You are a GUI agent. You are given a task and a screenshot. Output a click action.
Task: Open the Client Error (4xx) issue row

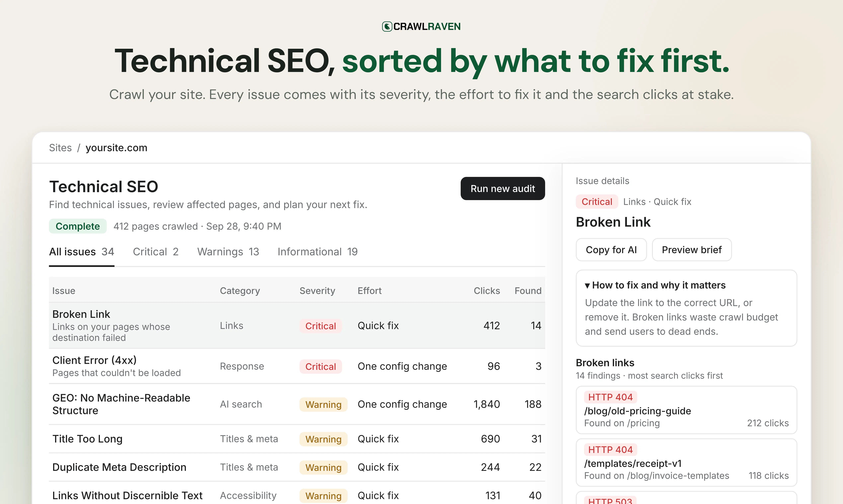[297, 366]
